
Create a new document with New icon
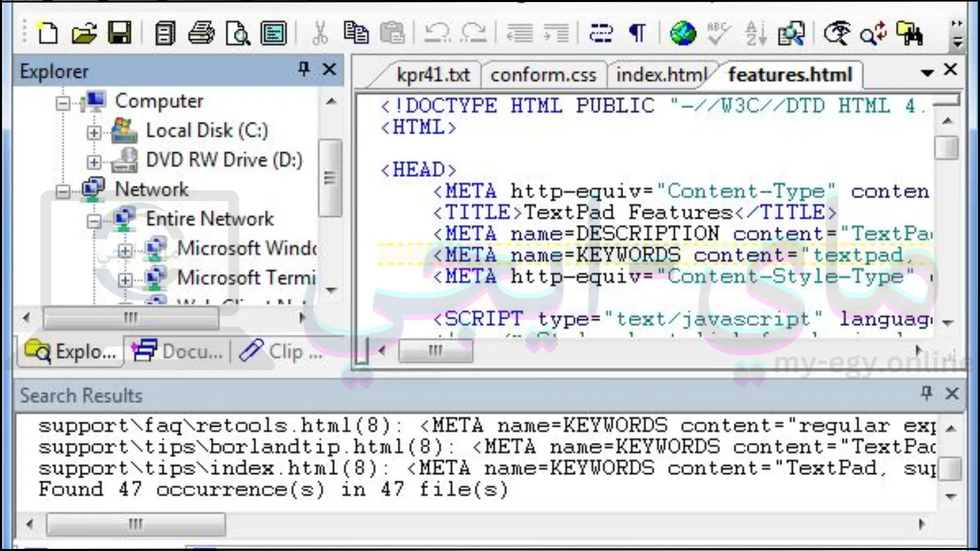click(x=48, y=34)
